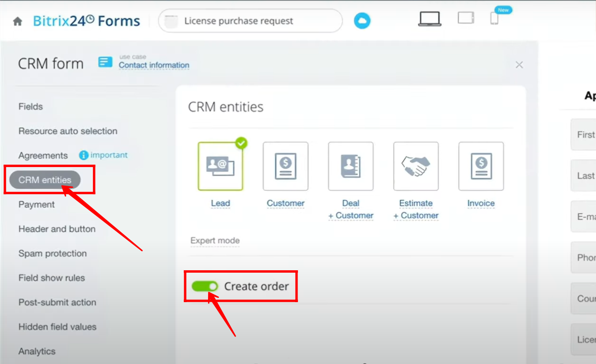596x364 pixels.
Task: Close the CRM form panel
Action: [519, 65]
